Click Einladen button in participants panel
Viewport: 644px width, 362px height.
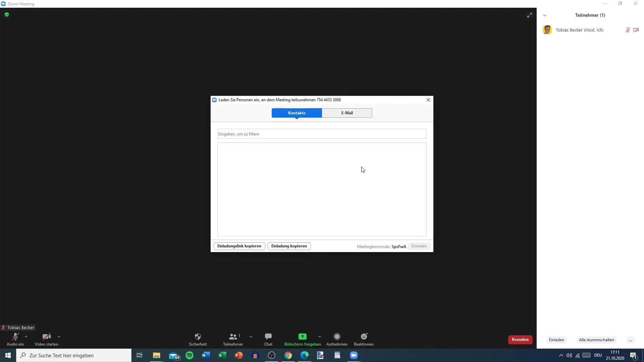pyautogui.click(x=556, y=340)
